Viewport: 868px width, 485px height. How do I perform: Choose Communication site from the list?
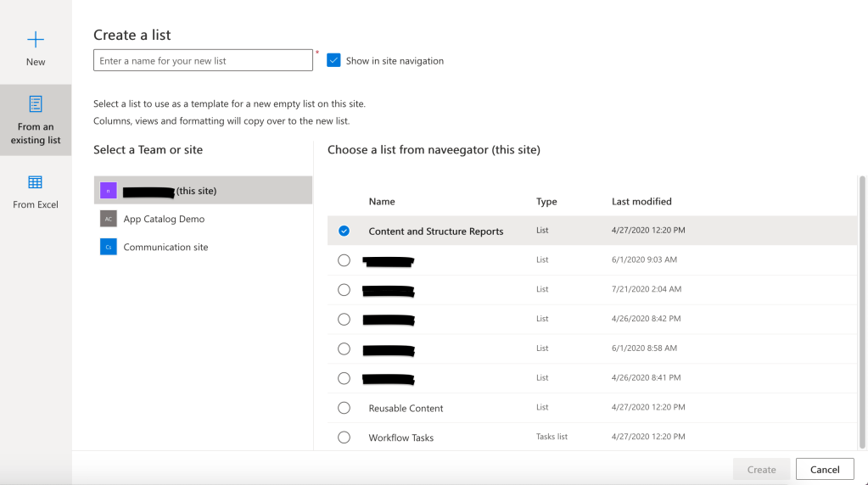pos(165,248)
